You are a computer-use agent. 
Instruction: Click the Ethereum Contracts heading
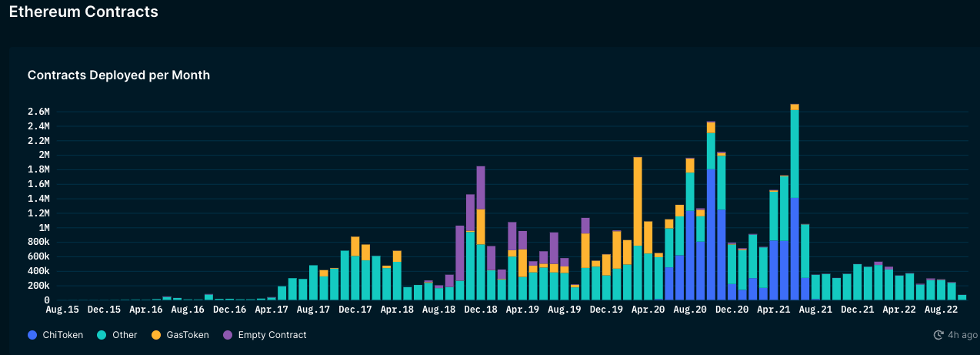pyautogui.click(x=83, y=12)
